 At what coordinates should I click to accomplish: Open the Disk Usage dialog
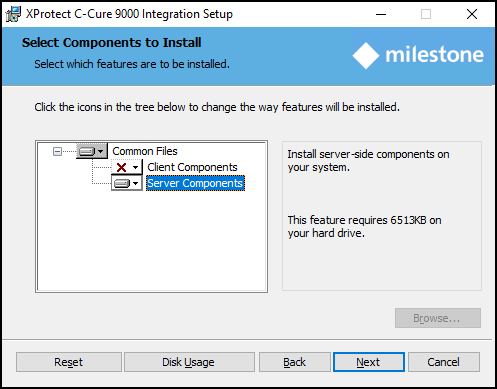click(189, 362)
